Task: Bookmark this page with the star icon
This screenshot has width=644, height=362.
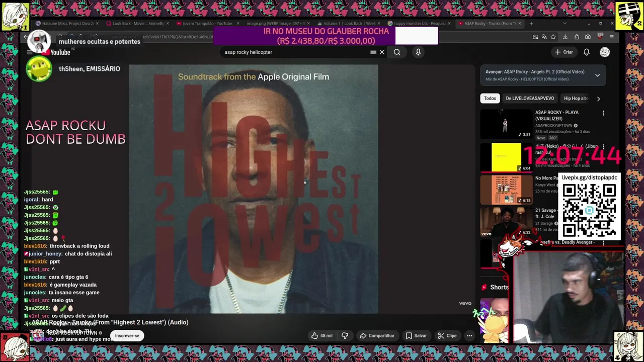Action: (553, 37)
